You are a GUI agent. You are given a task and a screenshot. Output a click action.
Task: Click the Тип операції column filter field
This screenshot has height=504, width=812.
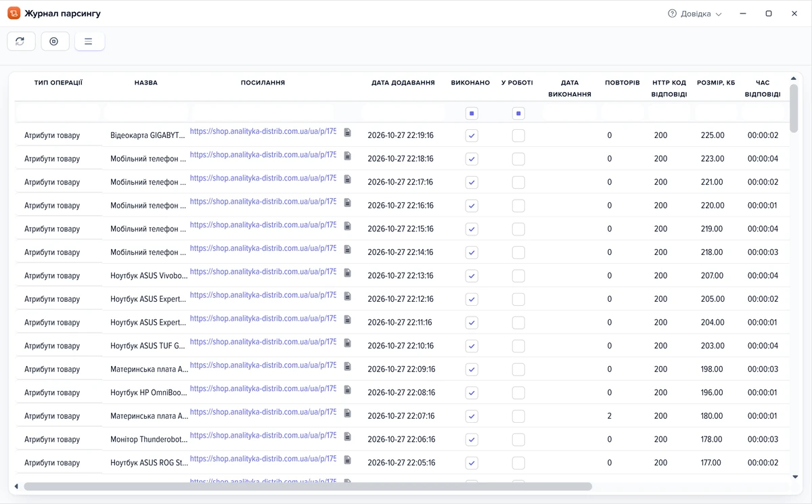(x=58, y=112)
